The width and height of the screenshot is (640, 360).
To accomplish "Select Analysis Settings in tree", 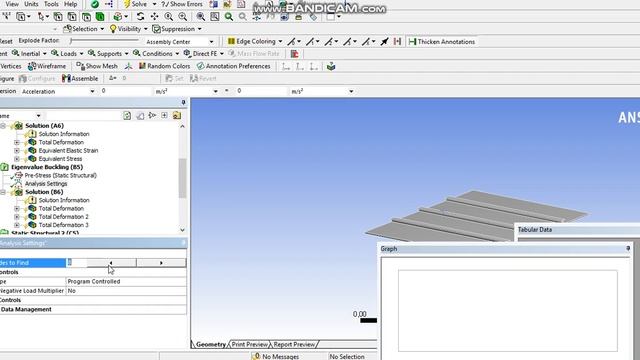I will [x=46, y=184].
